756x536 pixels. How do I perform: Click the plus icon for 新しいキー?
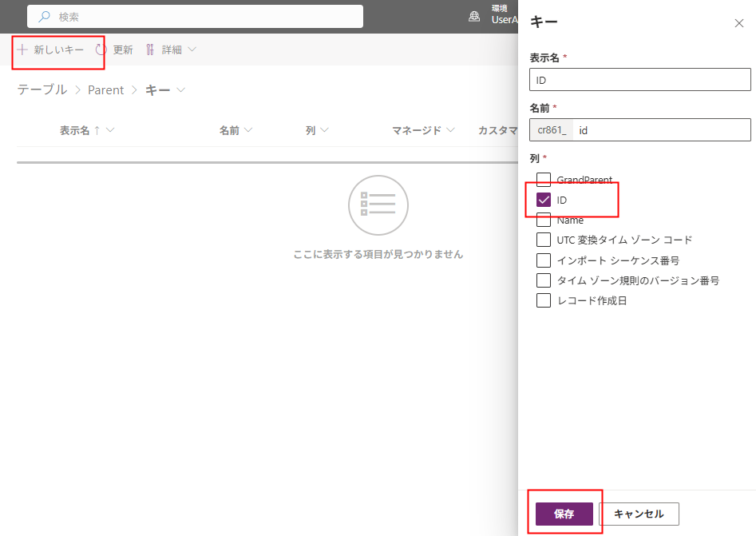click(x=22, y=50)
